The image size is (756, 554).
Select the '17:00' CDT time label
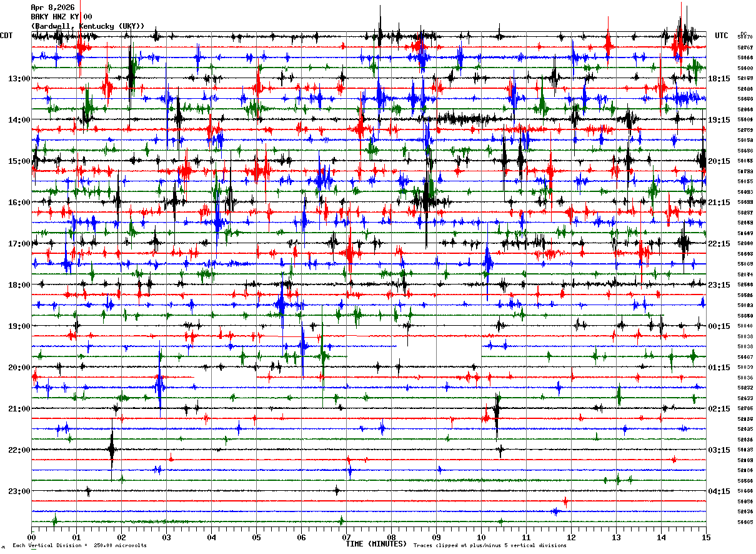pos(19,244)
